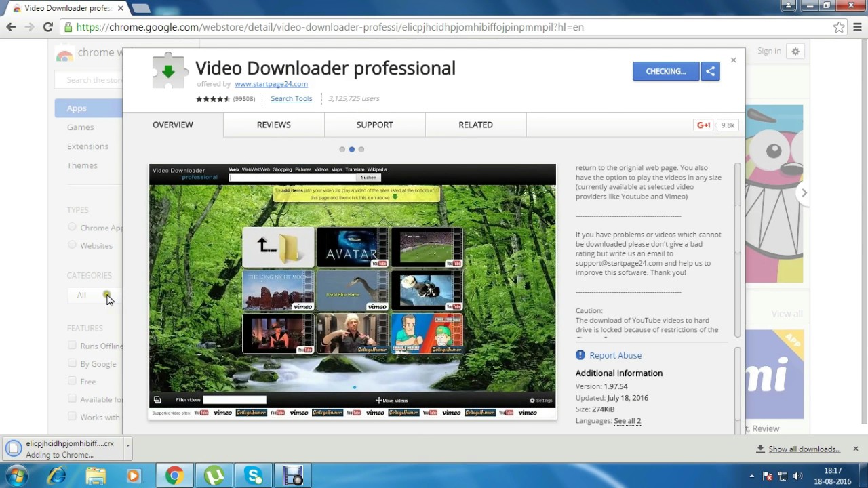Select Themes in the store sidebar

pyautogui.click(x=82, y=165)
